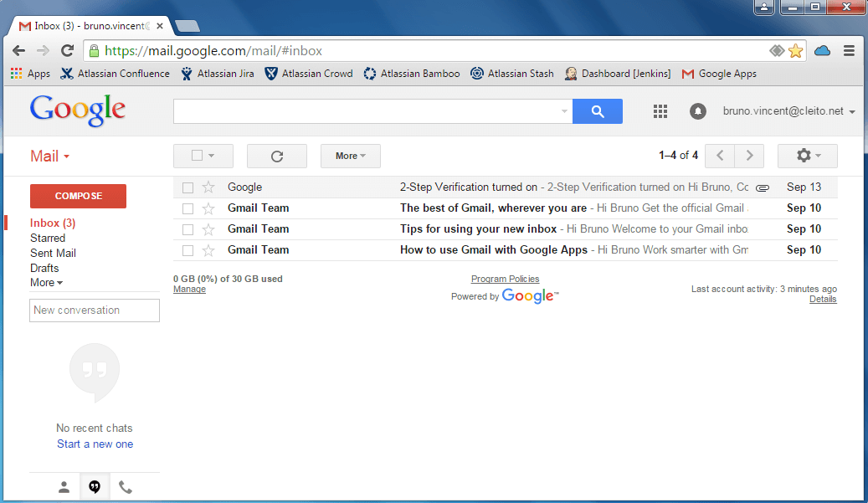The width and height of the screenshot is (868, 503).
Task: Open Atlassian Crowd bookmark
Action: coord(309,74)
